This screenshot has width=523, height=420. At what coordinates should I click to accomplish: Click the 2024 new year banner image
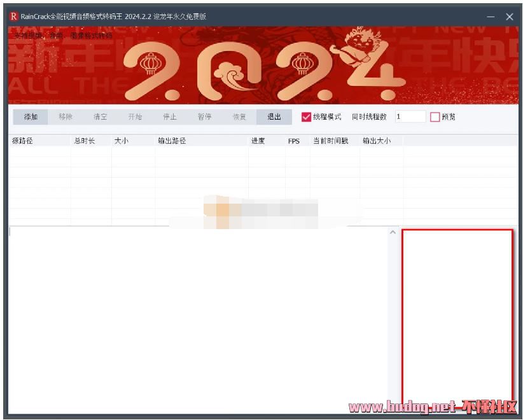(x=263, y=66)
